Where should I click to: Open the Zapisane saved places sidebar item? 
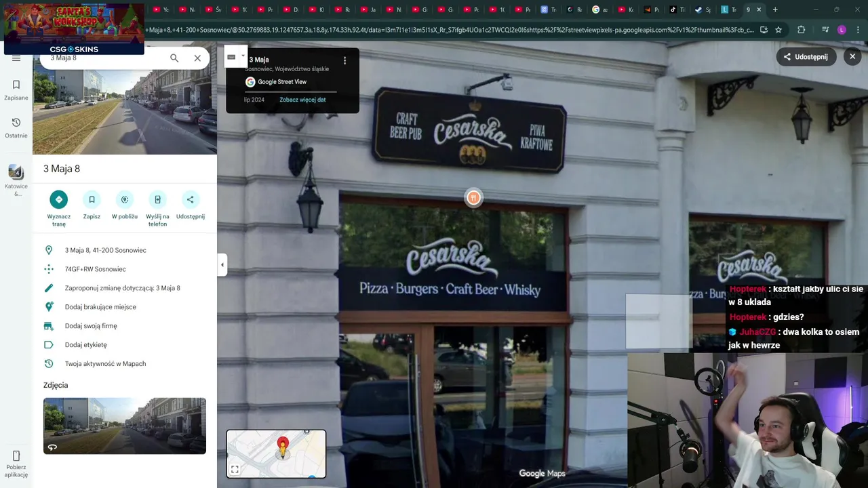pos(16,89)
